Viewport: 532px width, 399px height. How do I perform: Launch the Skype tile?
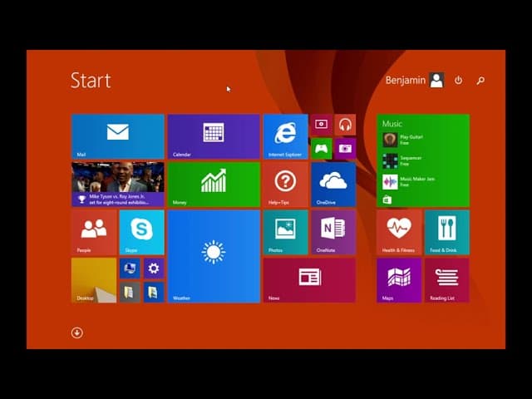click(x=142, y=233)
